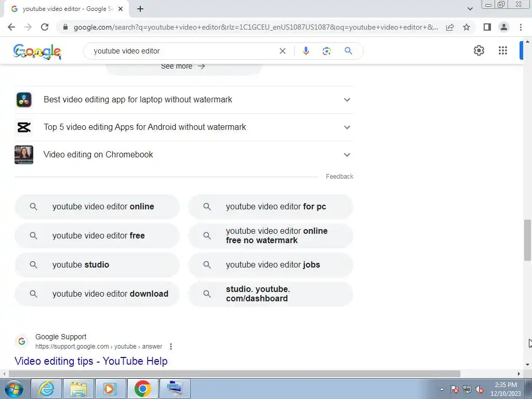The image size is (532, 399).
Task: Open Google quick settings gear
Action: coord(478,50)
